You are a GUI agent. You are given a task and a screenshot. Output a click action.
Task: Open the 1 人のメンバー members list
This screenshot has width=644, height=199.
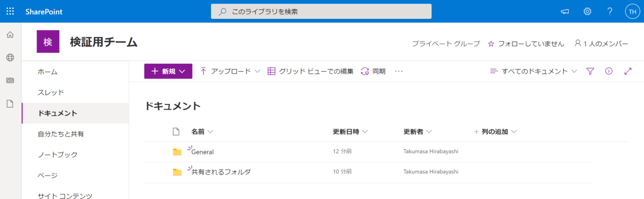601,43
